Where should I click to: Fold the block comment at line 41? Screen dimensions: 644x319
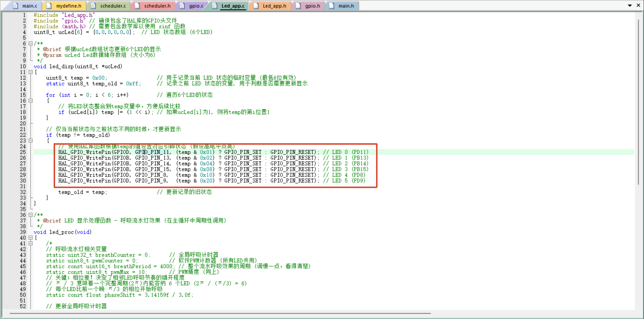pos(30,243)
